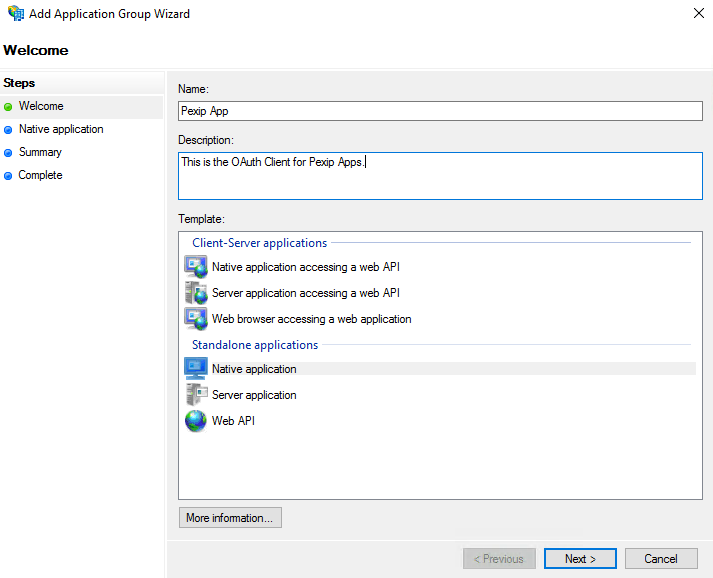
Task: Go to the Summary step
Action: (40, 152)
